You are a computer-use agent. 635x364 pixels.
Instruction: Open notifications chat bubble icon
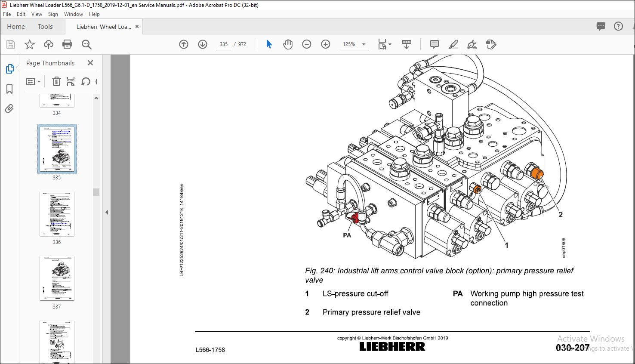[x=601, y=27]
